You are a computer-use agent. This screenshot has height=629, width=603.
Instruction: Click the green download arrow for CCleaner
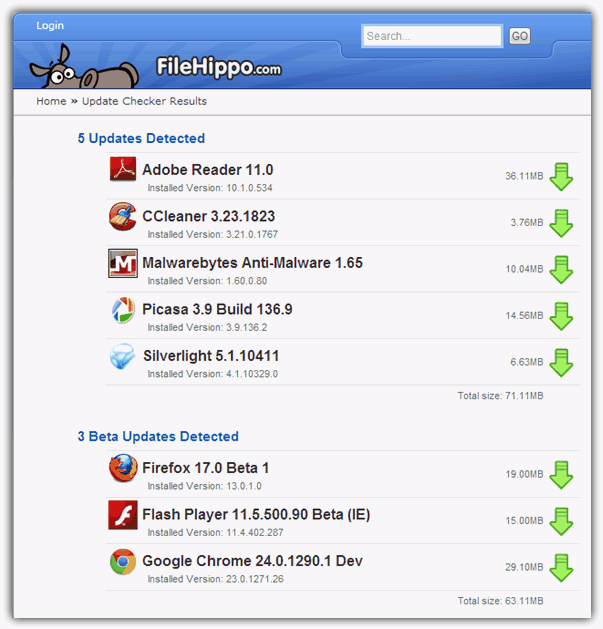tap(561, 223)
